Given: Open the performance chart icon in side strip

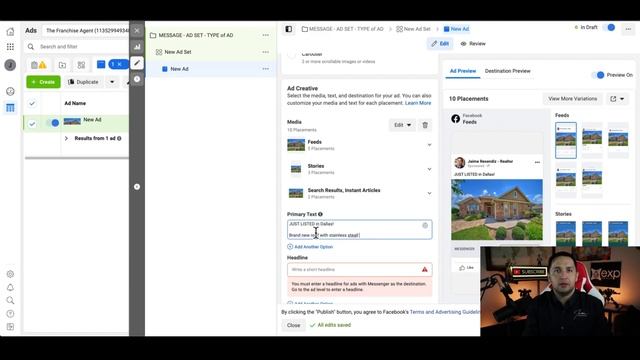Looking at the screenshot, I should coord(137,47).
